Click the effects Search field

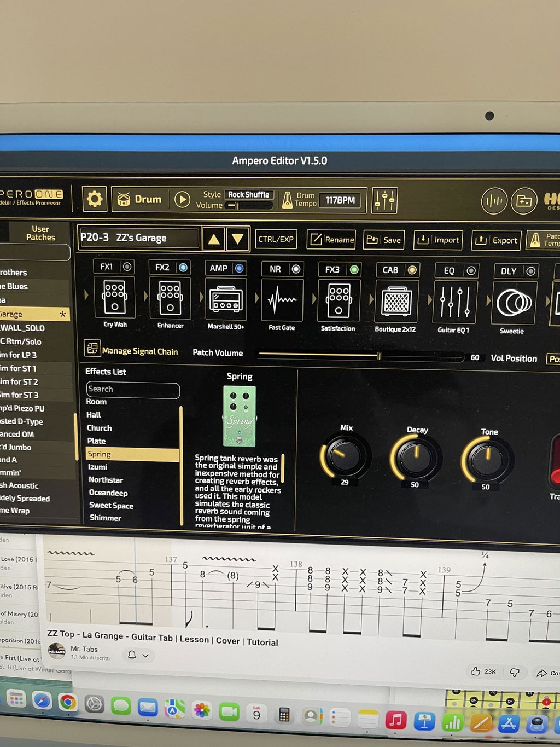[x=133, y=389]
